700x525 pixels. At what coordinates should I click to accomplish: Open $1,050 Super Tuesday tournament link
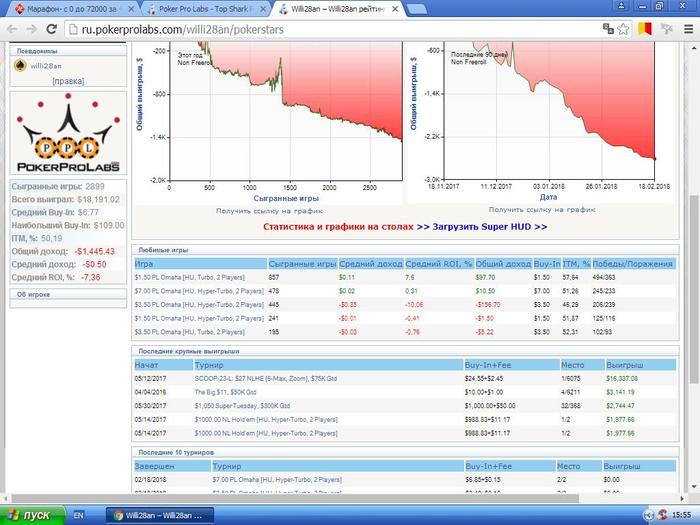pos(242,406)
